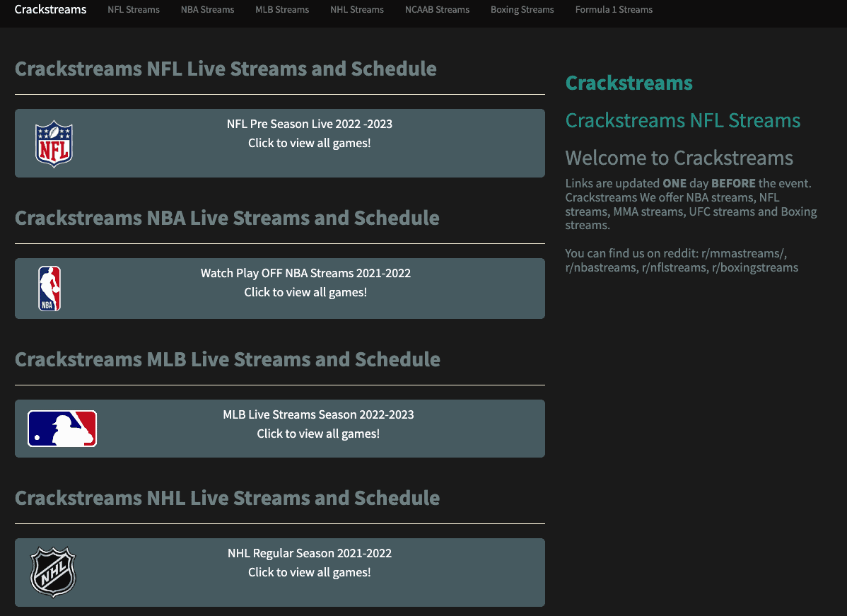
Task: Select NHL Streams in the navigation bar
Action: coord(357,10)
